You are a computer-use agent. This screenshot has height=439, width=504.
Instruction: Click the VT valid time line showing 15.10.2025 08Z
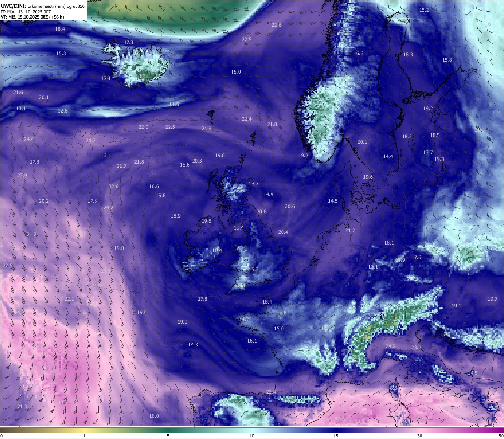point(32,17)
